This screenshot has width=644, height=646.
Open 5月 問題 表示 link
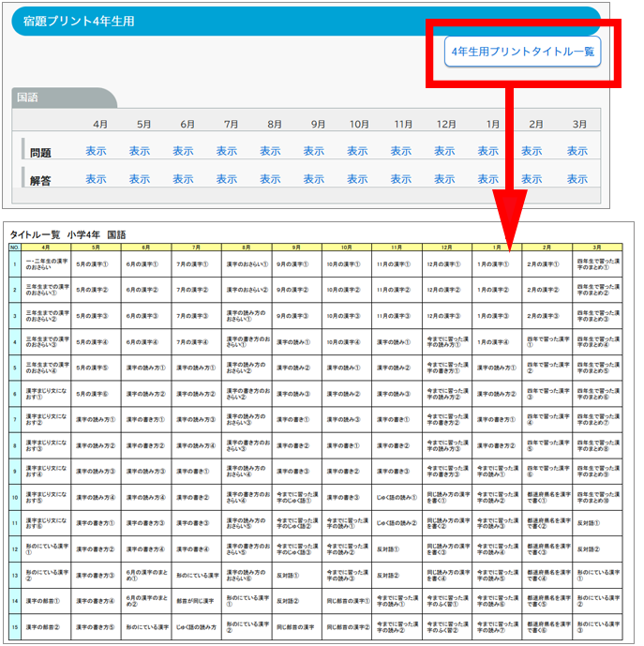click(x=140, y=151)
